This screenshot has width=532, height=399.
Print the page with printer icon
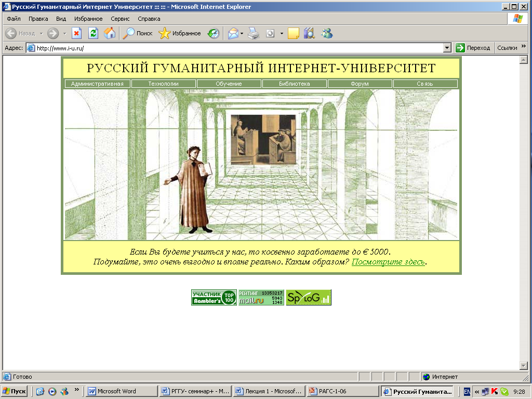click(x=253, y=33)
